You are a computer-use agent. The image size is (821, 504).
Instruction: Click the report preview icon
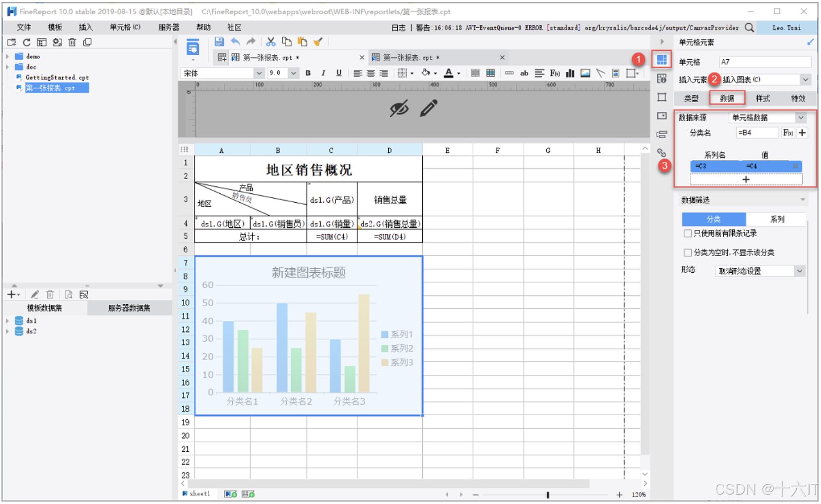click(193, 48)
